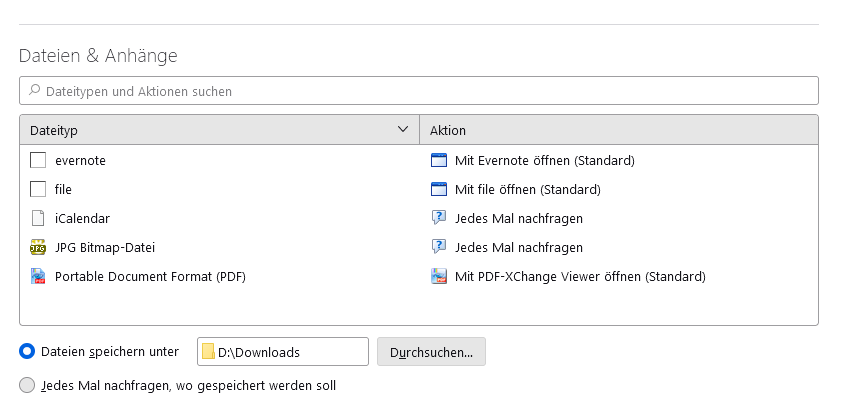
Task: Click the evernote file type icon
Action: click(x=38, y=160)
